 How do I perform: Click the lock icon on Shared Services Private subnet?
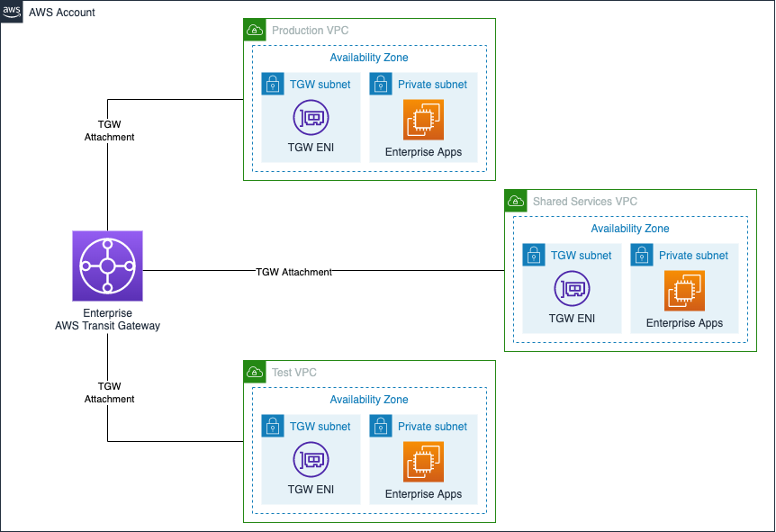[642, 255]
